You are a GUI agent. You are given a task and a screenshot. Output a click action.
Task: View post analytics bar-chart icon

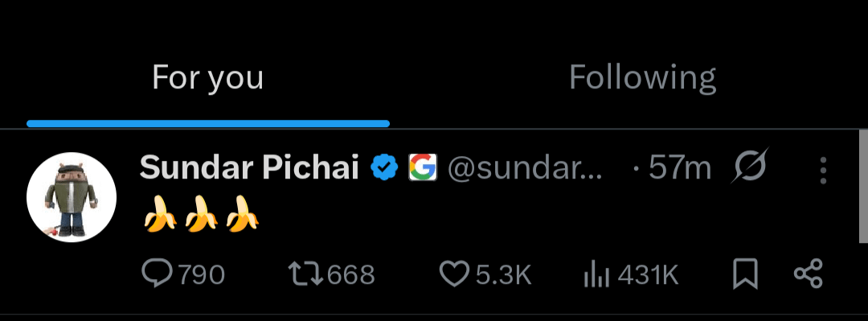click(596, 275)
